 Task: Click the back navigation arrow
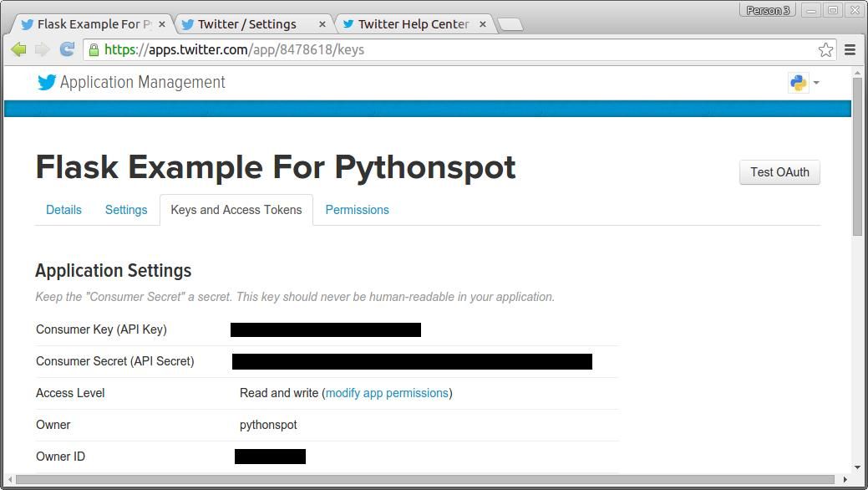click(18, 50)
